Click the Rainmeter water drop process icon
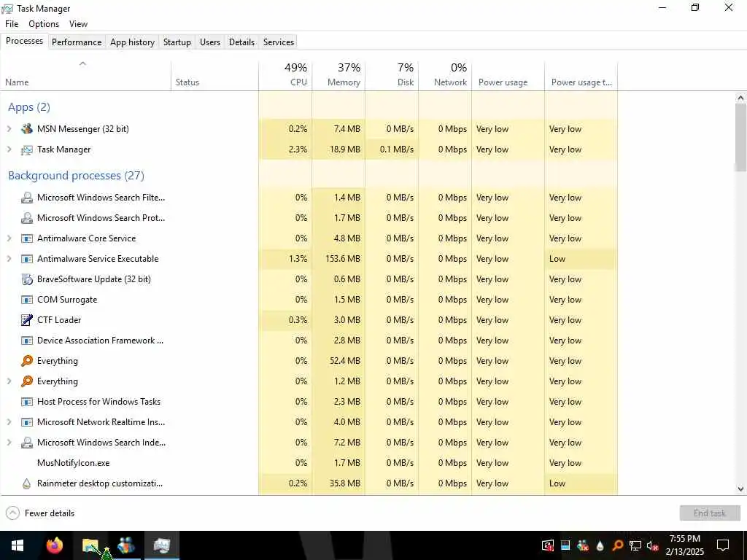 click(27, 483)
